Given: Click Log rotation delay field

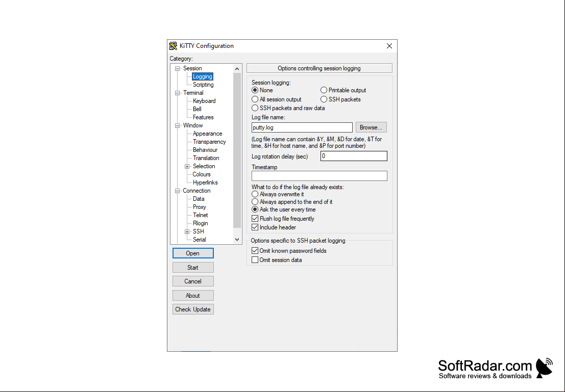Looking at the screenshot, I should pyautogui.click(x=354, y=156).
